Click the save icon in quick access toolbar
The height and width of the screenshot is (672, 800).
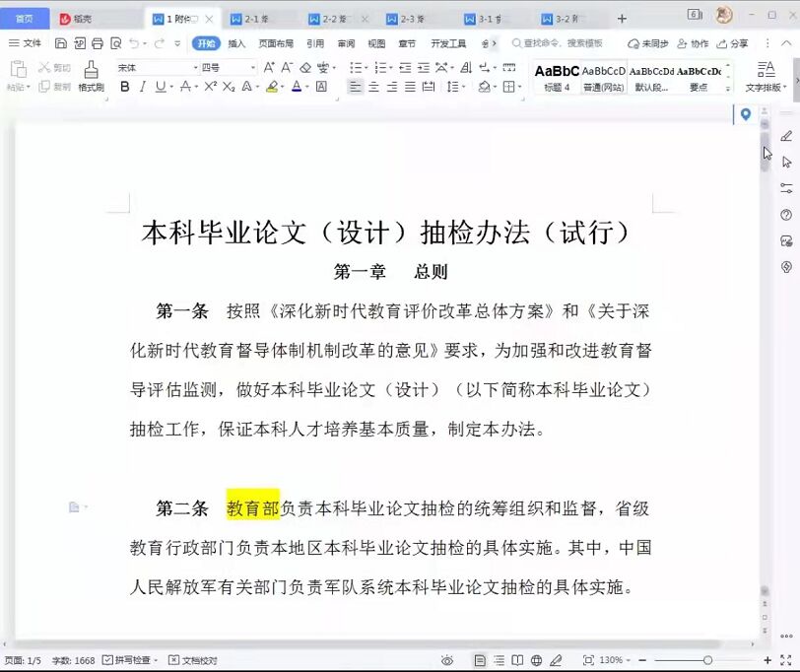61,43
